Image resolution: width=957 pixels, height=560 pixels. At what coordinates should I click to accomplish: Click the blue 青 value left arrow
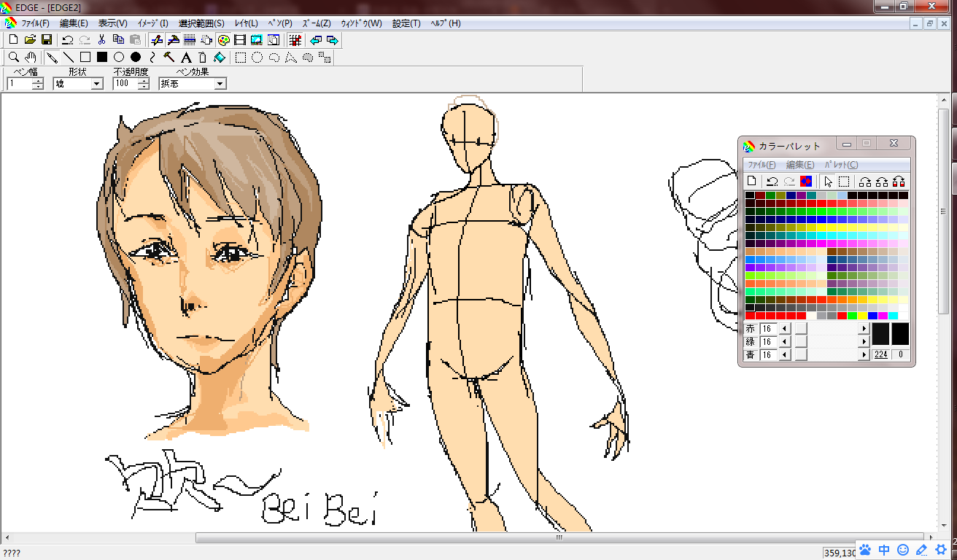(x=786, y=355)
